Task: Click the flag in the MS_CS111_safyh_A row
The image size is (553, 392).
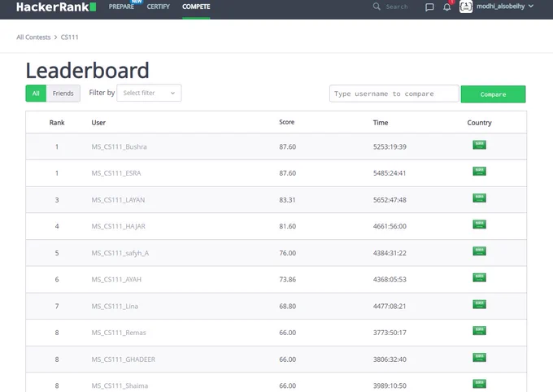Action: click(x=479, y=250)
